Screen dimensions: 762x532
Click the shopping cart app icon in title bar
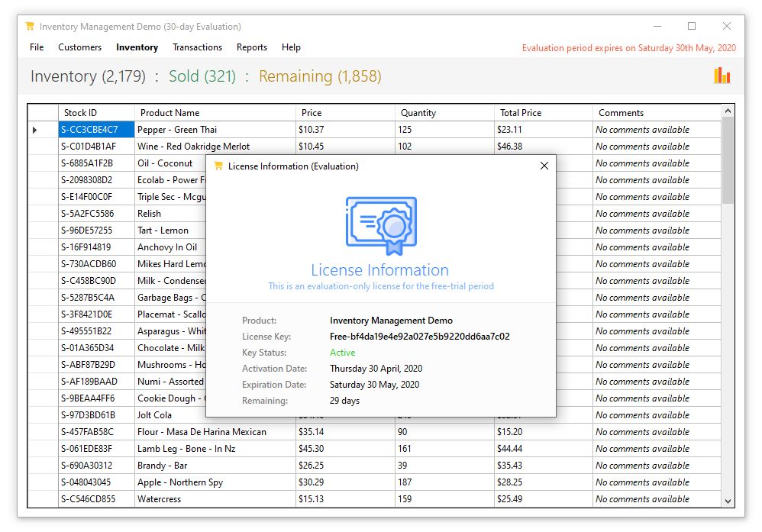click(30, 26)
